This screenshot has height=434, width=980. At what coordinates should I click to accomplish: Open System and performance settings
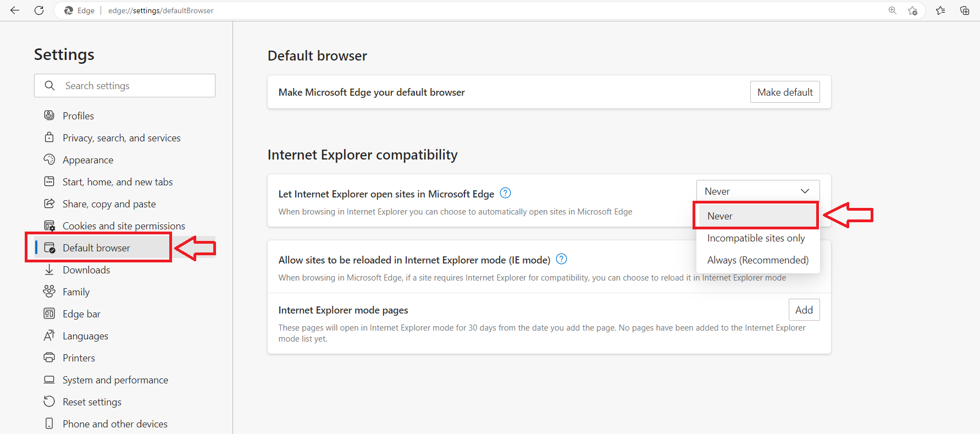tap(115, 380)
